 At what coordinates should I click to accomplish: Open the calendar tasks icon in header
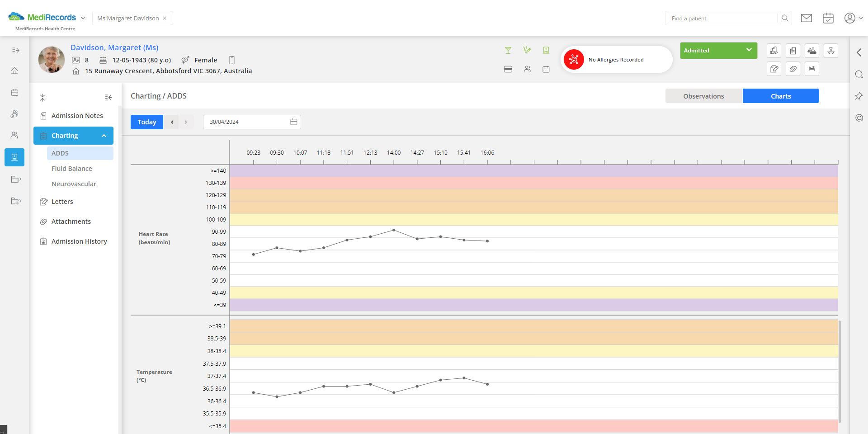coord(828,18)
